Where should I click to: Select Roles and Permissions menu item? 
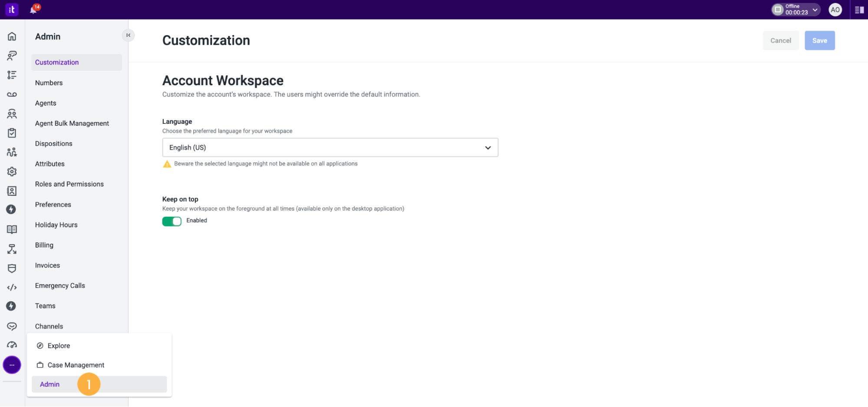click(69, 184)
